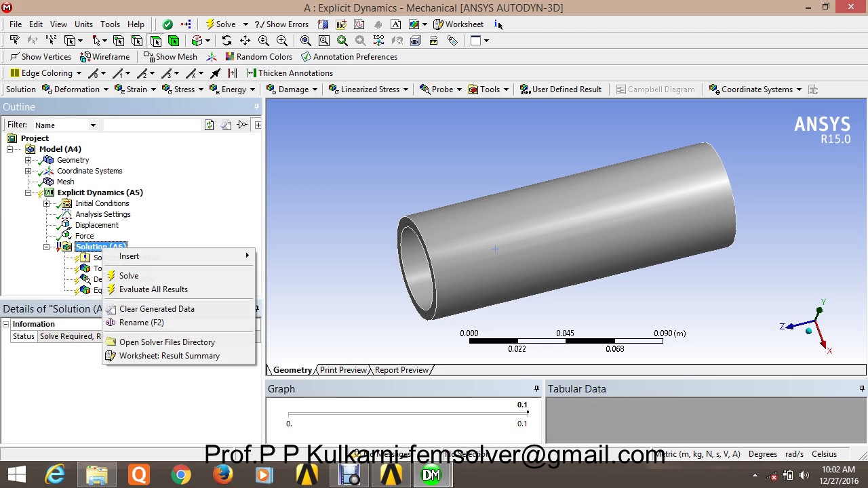Click the New Chart and Table icon
Screen dimensions: 868x488
pyautogui.click(x=359, y=24)
